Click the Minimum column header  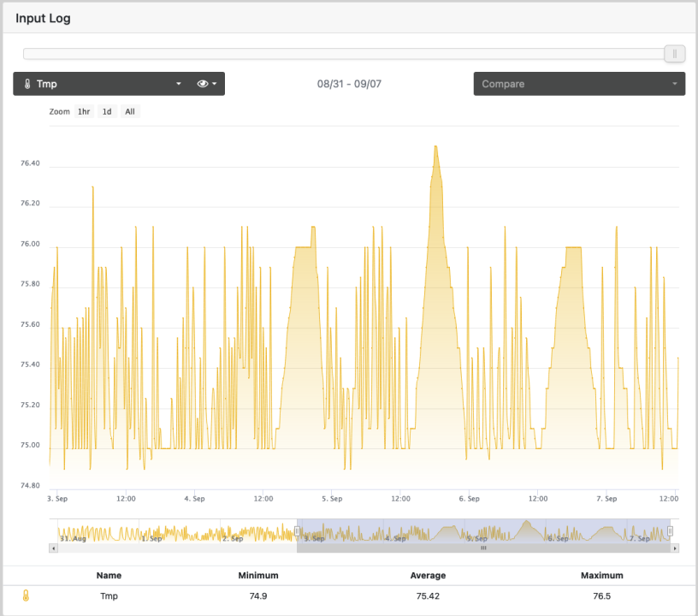(258, 575)
